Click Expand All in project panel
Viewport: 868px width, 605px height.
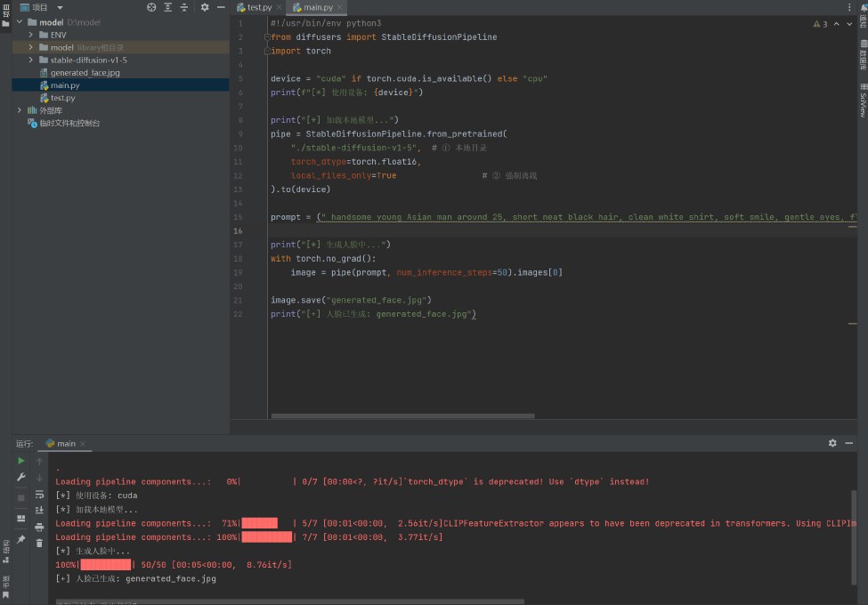pyautogui.click(x=167, y=7)
